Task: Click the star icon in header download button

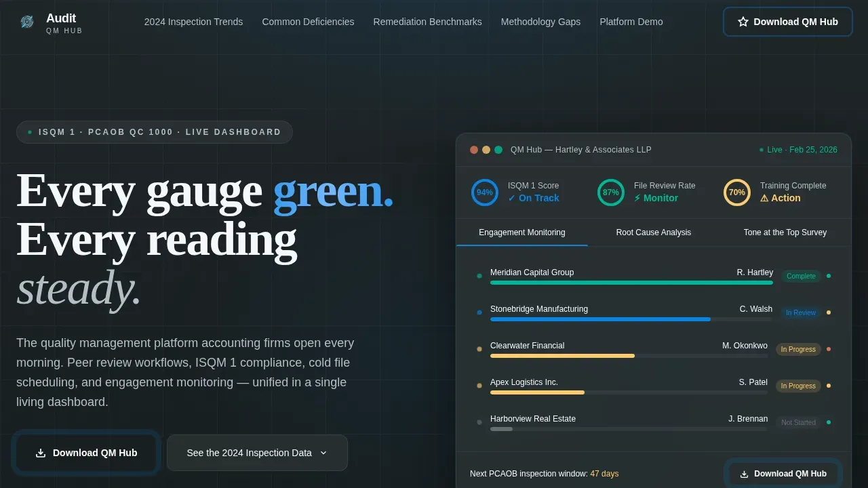Action: [743, 22]
